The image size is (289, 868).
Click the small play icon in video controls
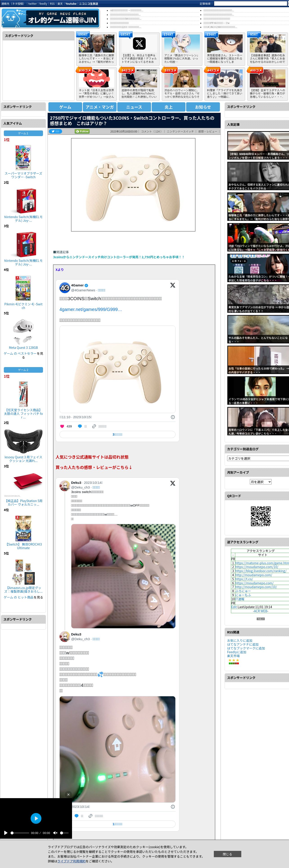pos(6,833)
